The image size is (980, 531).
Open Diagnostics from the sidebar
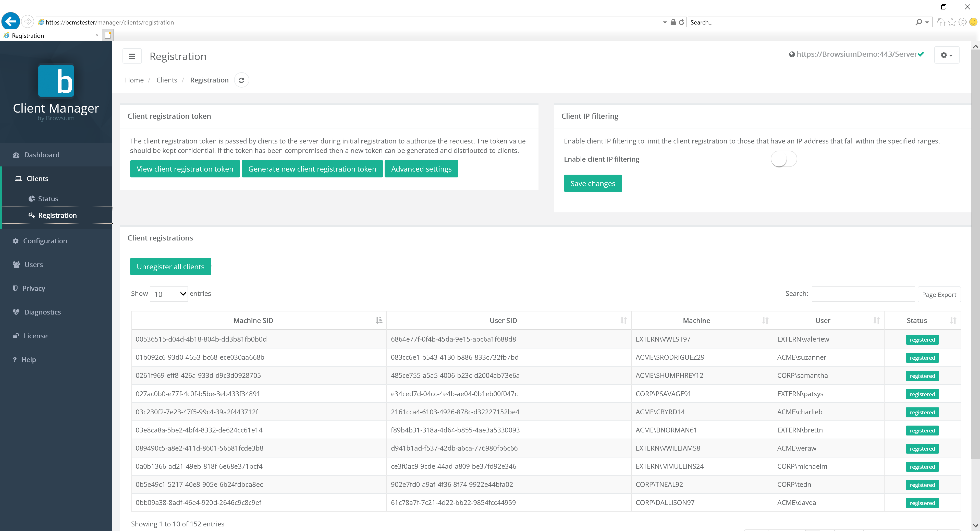42,312
